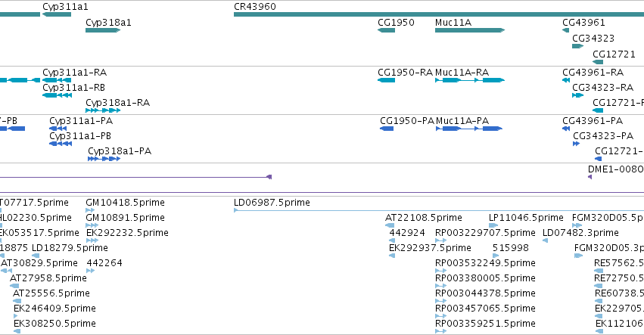Click the Muc11A-RA transcript label

pyautogui.click(x=462, y=73)
